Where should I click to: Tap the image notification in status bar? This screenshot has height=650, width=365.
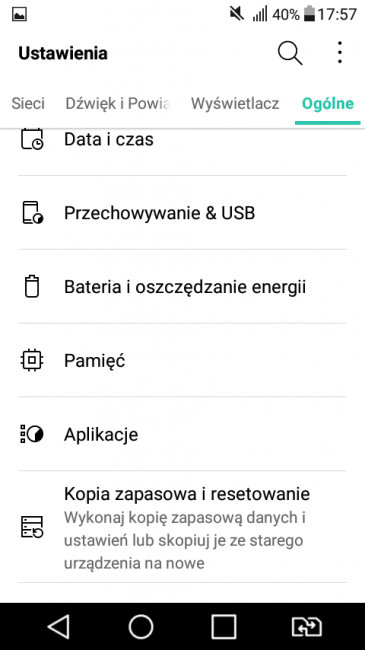click(x=19, y=15)
